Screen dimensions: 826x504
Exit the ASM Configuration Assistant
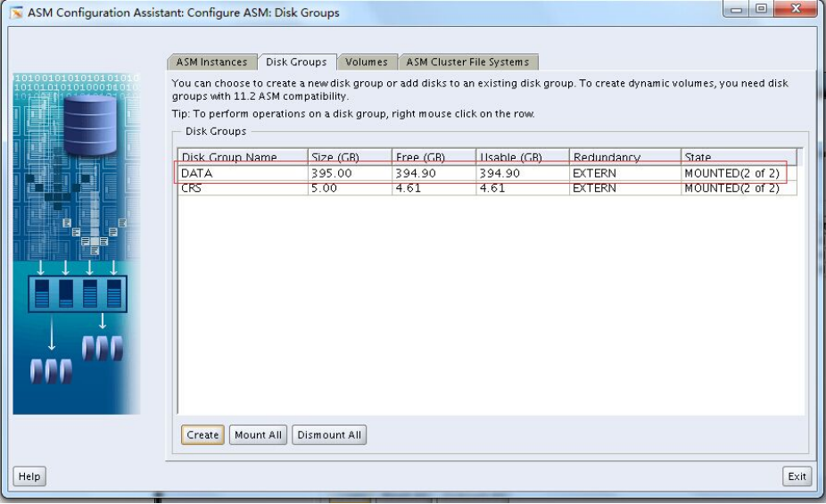[x=797, y=476]
